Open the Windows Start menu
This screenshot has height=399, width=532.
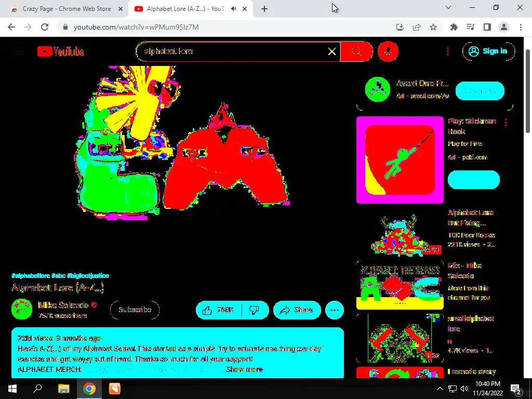(x=12, y=389)
